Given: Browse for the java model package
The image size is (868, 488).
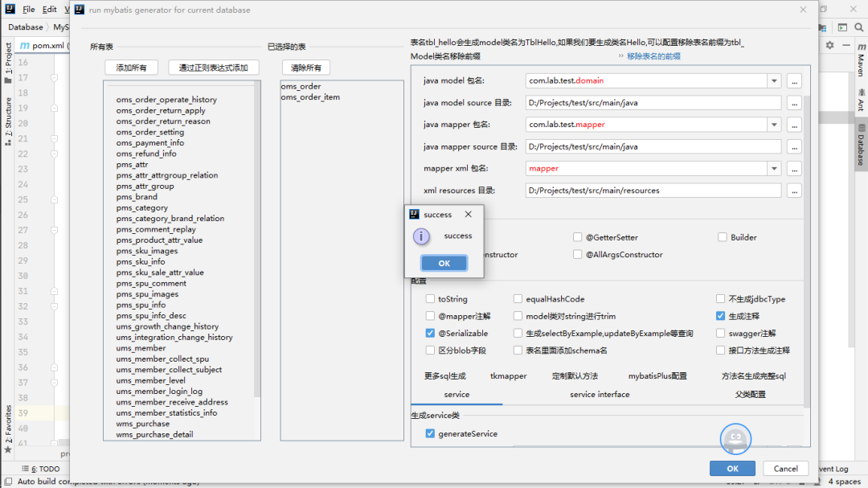Looking at the screenshot, I should [794, 80].
